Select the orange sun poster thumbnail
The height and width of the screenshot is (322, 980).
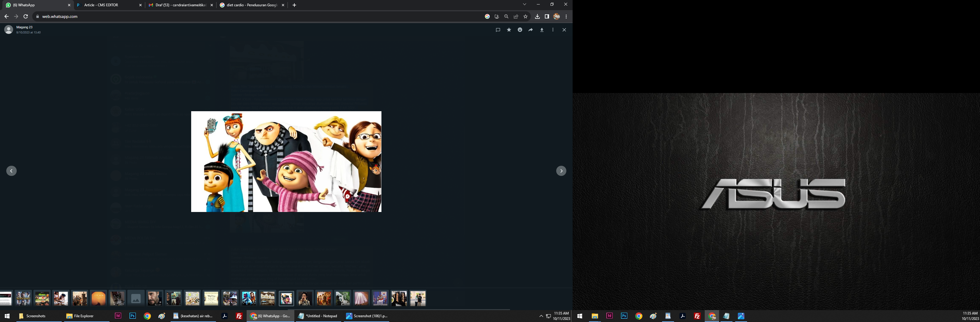tap(98, 298)
